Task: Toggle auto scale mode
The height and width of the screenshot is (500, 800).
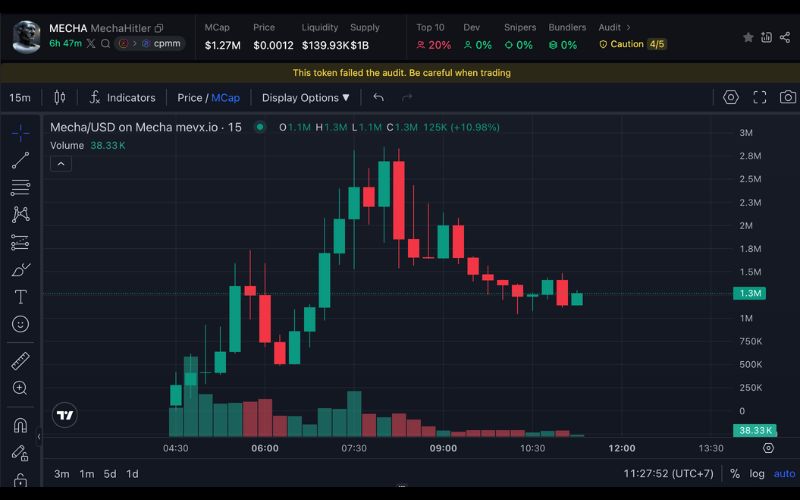Action: 784,474
